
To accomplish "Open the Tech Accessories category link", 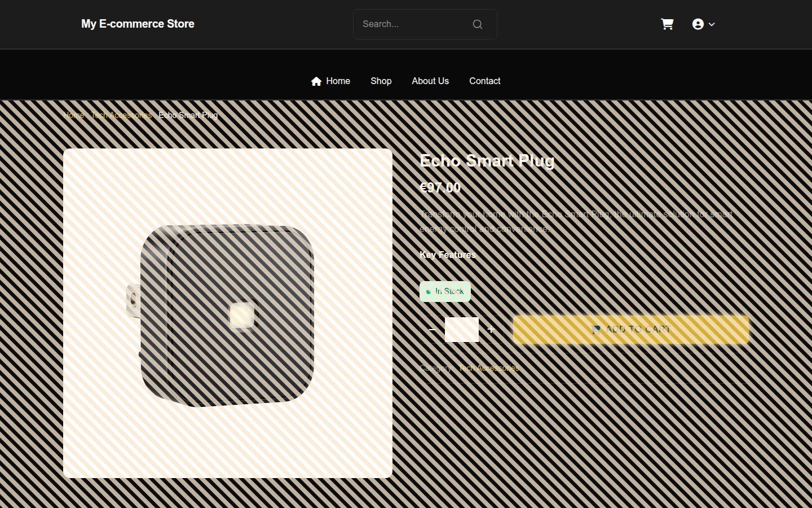I will [x=489, y=368].
